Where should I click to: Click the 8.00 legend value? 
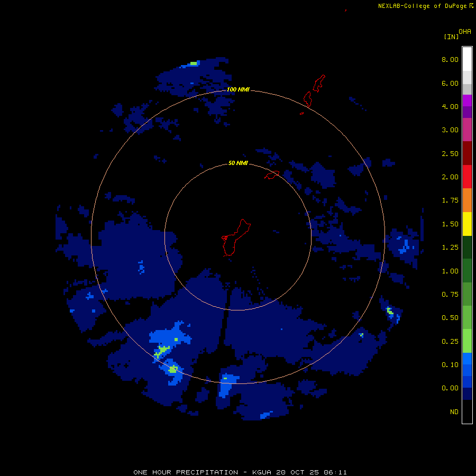450,59
